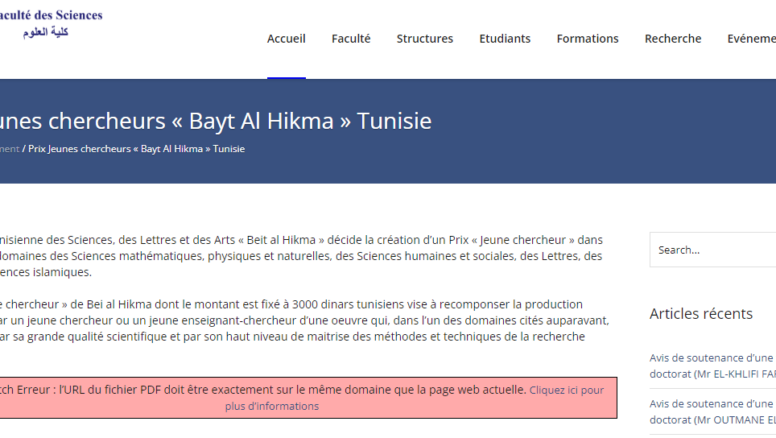
Task: Click the partially visible breadcrumb parent link
Action: point(9,149)
